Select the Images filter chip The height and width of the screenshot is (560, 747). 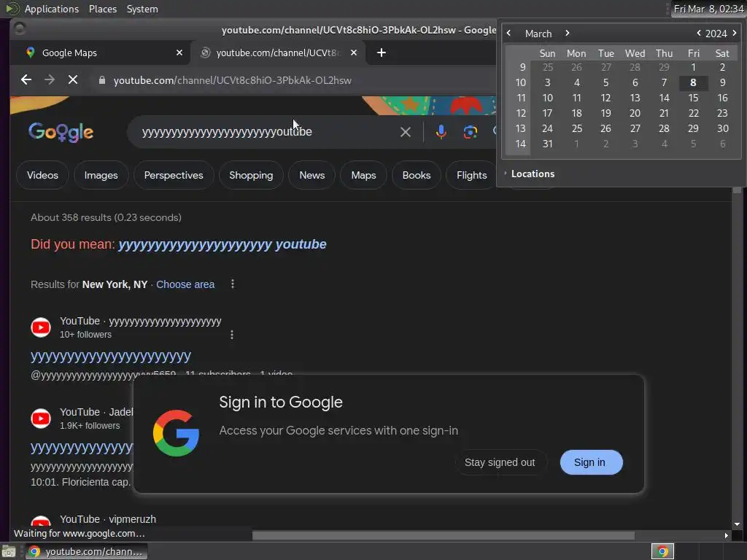(x=101, y=175)
